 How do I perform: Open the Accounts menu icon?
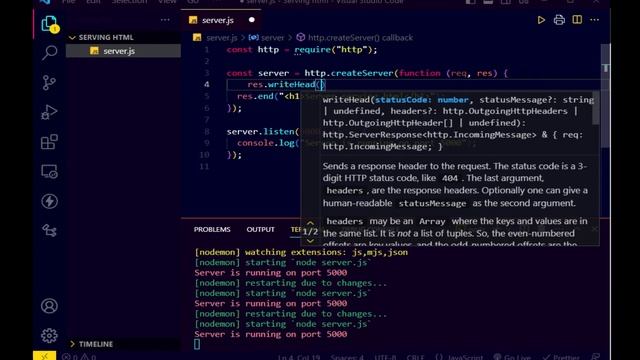pos(49,306)
